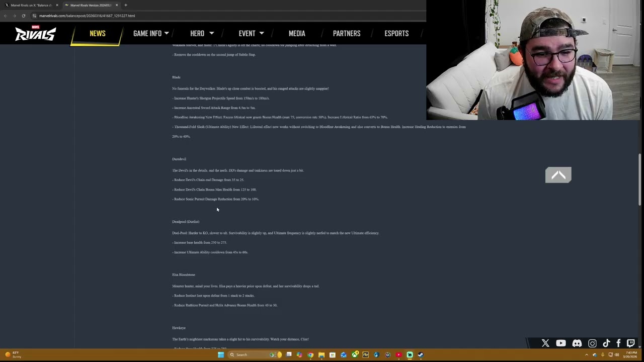Screen dimensions: 644x362
Task: Click 'Increase base health from 250 to 275' line
Action: point(200,243)
